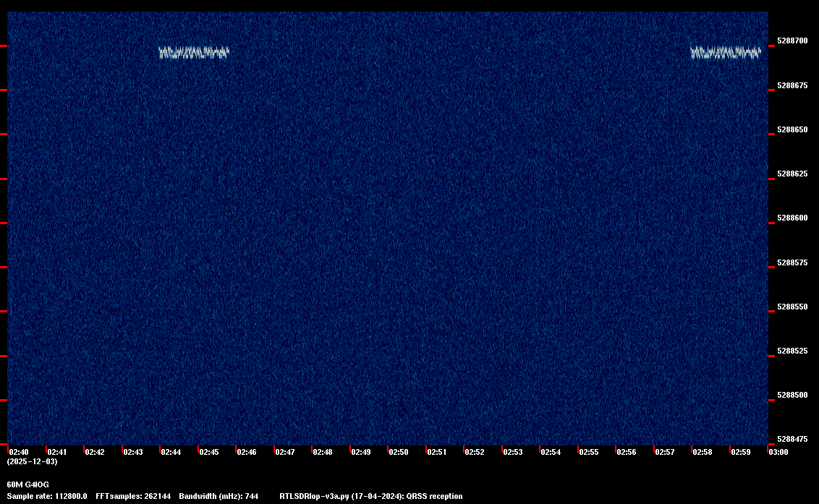Click the 60M G4IOG station title
This screenshot has height=504, width=819.
(x=28, y=484)
